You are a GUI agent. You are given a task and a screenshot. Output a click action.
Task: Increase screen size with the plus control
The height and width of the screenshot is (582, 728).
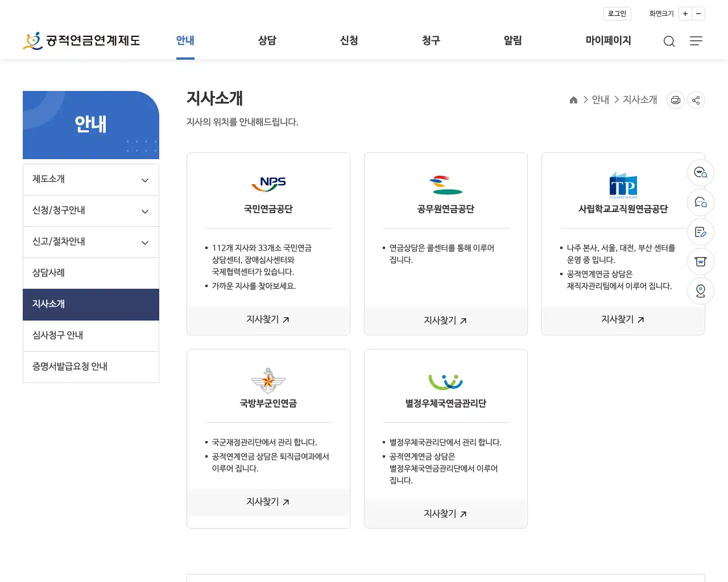coord(685,13)
